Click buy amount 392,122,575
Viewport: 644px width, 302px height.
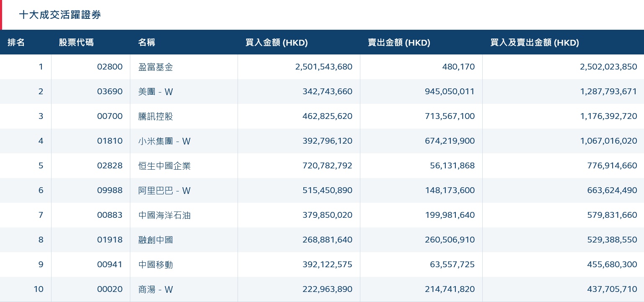coord(328,265)
